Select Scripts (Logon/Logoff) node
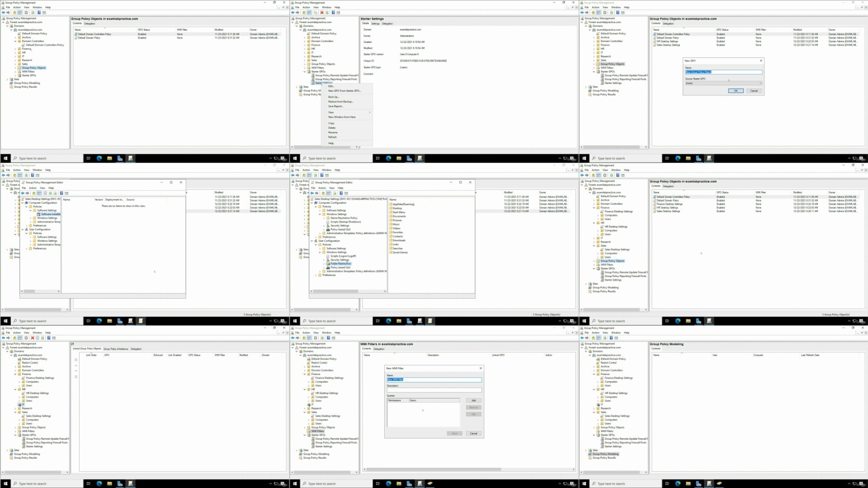 [343, 256]
